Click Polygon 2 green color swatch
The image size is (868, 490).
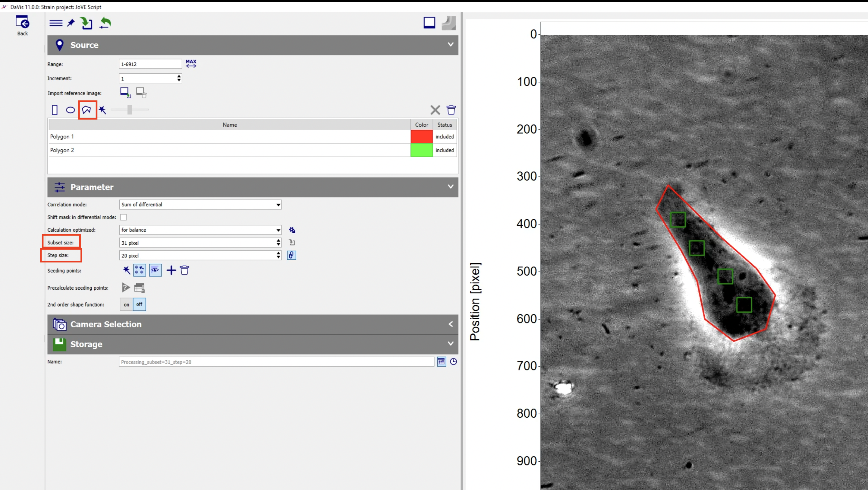422,150
